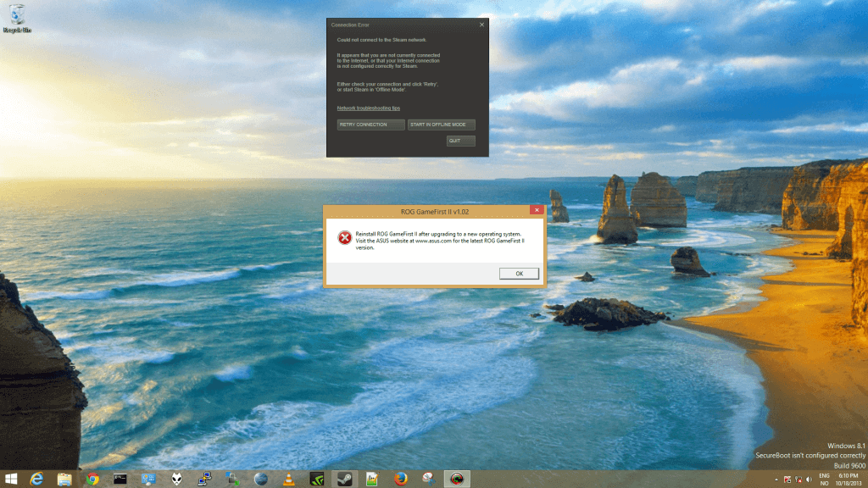Open the Notepad++ taskbar icon
Image resolution: width=868 pixels, height=488 pixels.
tap(372, 480)
